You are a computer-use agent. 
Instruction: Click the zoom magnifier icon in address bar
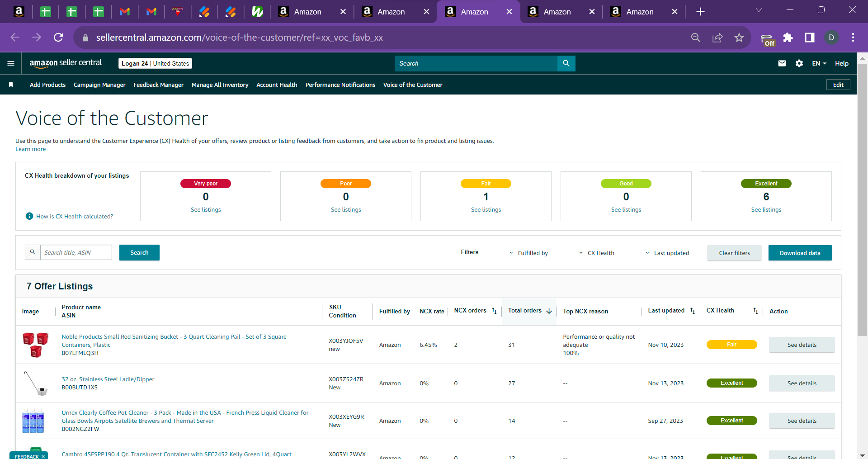click(696, 38)
